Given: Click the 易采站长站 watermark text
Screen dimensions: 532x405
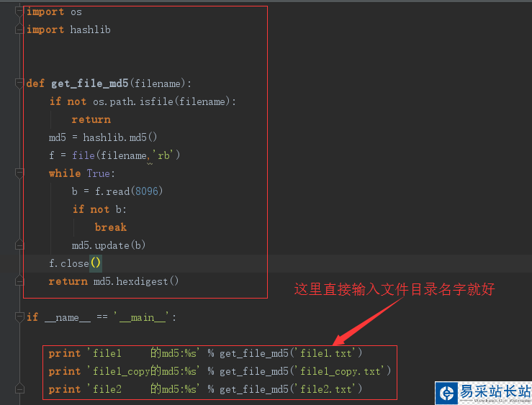Looking at the screenshot, I should 495,393.
